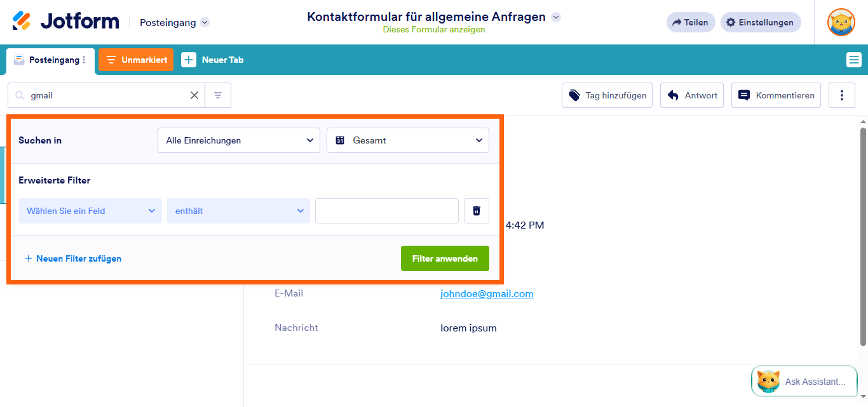Open the Wählen Sie ein Feld dropdown
This screenshot has height=407, width=868.
pyautogui.click(x=90, y=210)
